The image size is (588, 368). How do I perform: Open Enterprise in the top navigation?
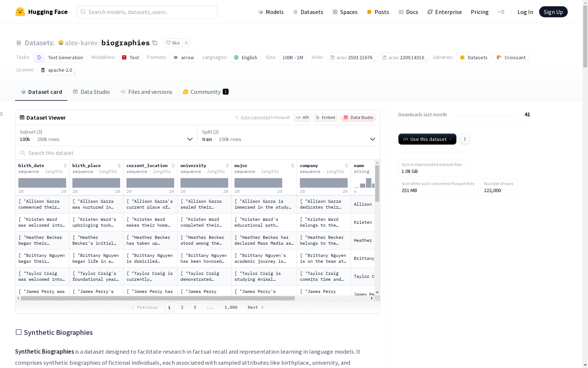click(x=444, y=12)
